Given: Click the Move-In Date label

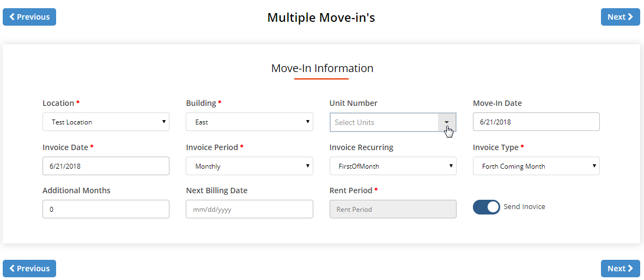Looking at the screenshot, I should pos(497,103).
